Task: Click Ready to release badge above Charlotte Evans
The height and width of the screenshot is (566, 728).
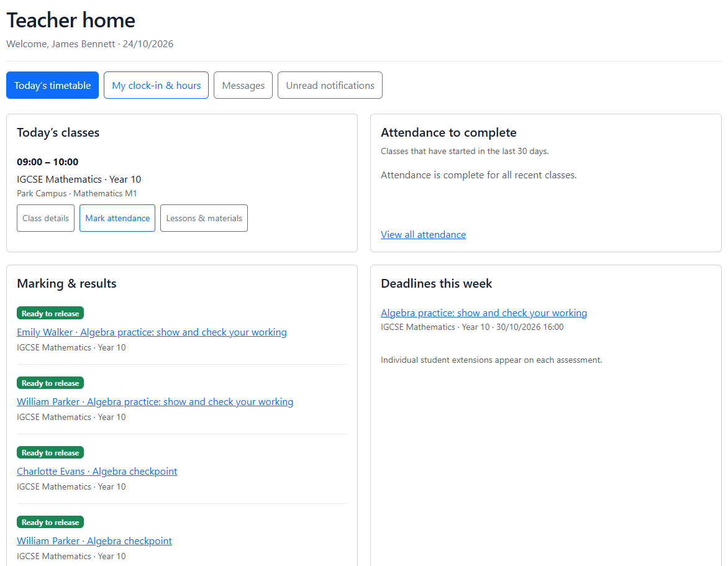Action: click(50, 453)
